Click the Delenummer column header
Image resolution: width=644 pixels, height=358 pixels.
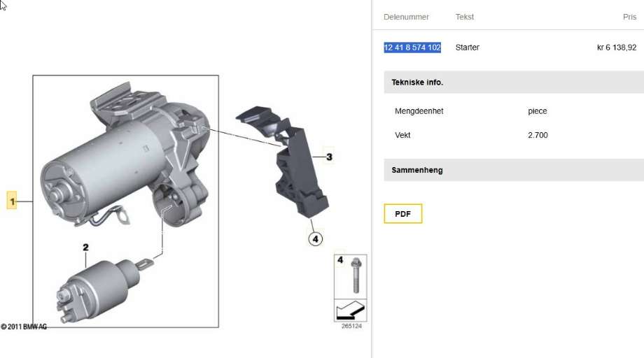pyautogui.click(x=406, y=17)
